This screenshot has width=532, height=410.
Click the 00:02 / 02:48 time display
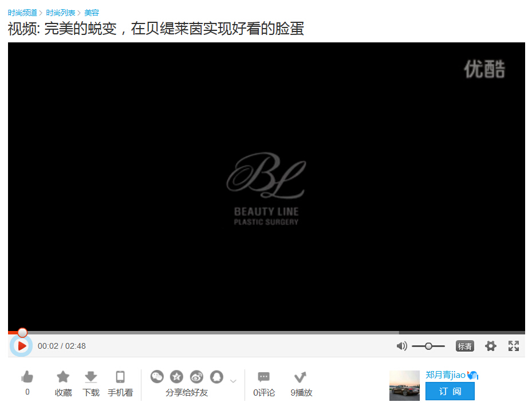(x=62, y=346)
